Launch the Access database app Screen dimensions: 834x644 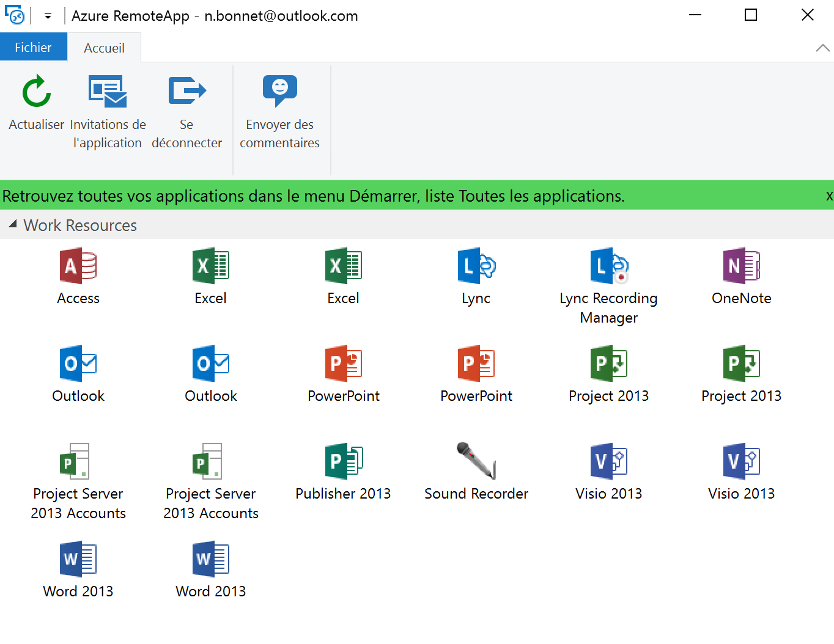point(78,266)
